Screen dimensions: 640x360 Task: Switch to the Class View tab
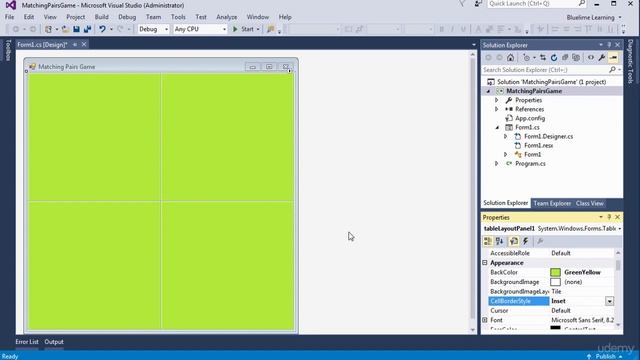(x=589, y=203)
